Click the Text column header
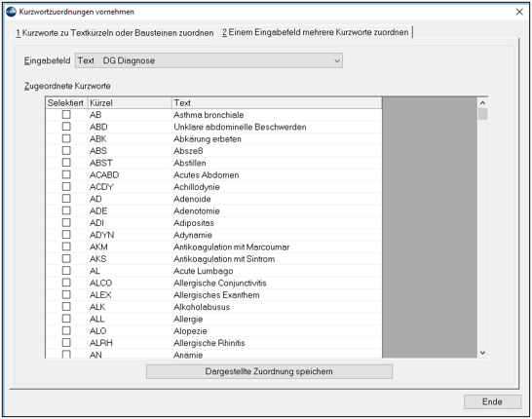Viewport: 532px width, 419px height. point(277,102)
